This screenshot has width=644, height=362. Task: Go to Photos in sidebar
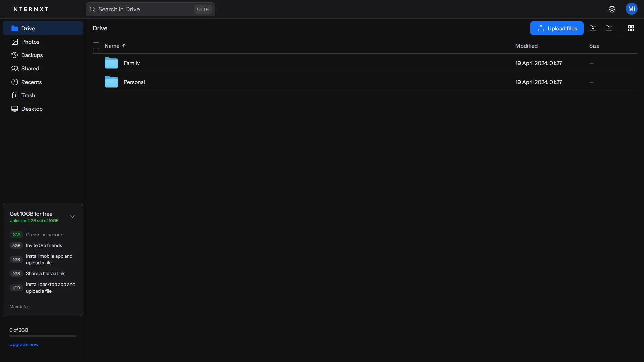[x=30, y=42]
